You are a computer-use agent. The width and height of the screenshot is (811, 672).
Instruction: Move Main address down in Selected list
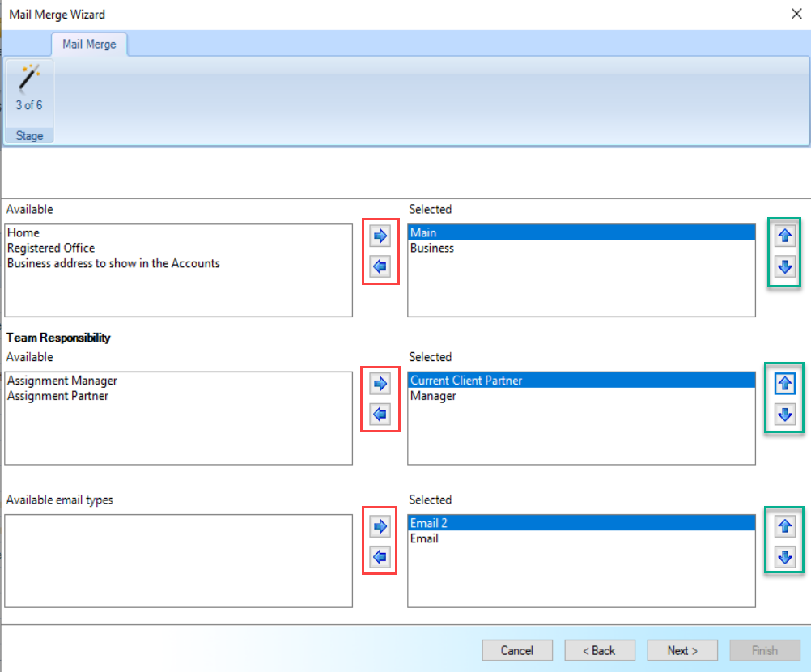click(x=785, y=266)
